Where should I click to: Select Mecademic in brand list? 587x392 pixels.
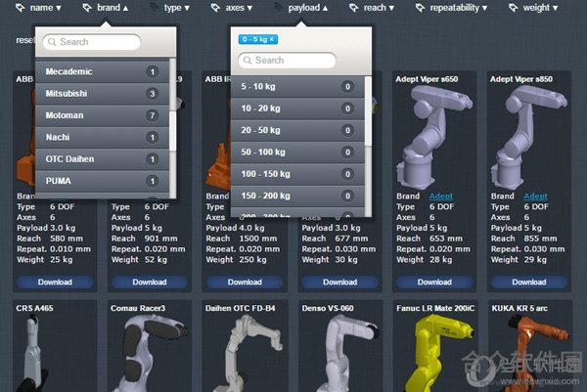[102, 71]
